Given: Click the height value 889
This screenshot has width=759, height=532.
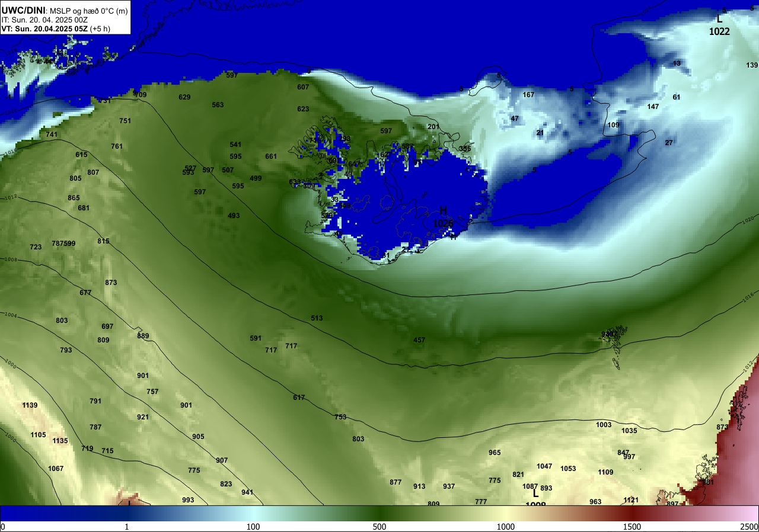Looking at the screenshot, I should tap(143, 336).
